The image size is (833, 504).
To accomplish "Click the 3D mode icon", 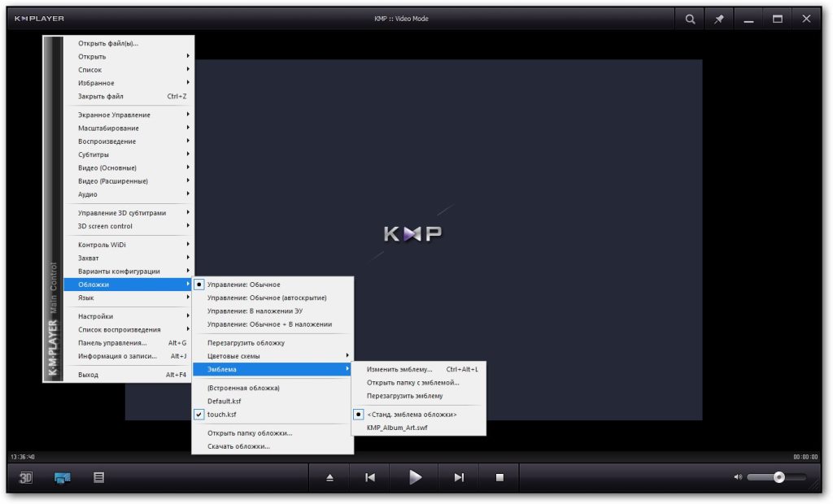I will 26,478.
